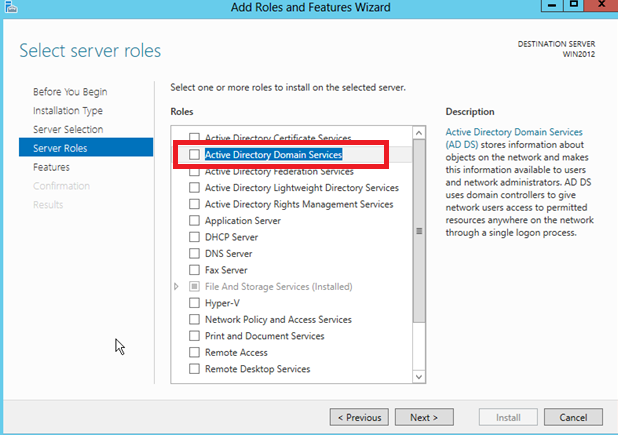The height and width of the screenshot is (435, 618).
Task: Open the Features step in sidebar
Action: tap(51, 167)
